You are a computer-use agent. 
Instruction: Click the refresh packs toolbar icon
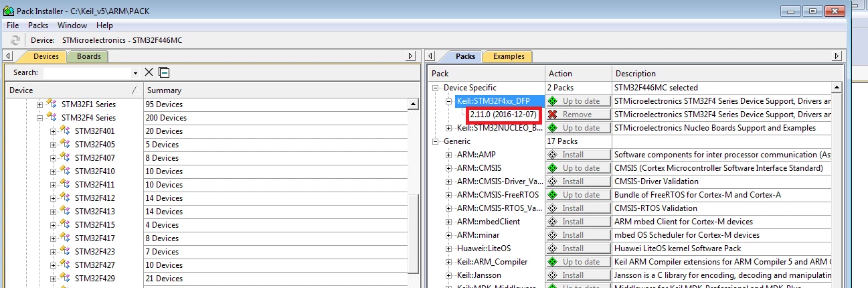15,40
